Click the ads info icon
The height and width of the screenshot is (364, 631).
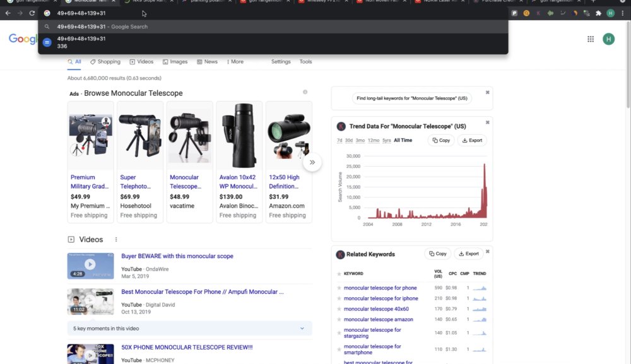click(305, 92)
